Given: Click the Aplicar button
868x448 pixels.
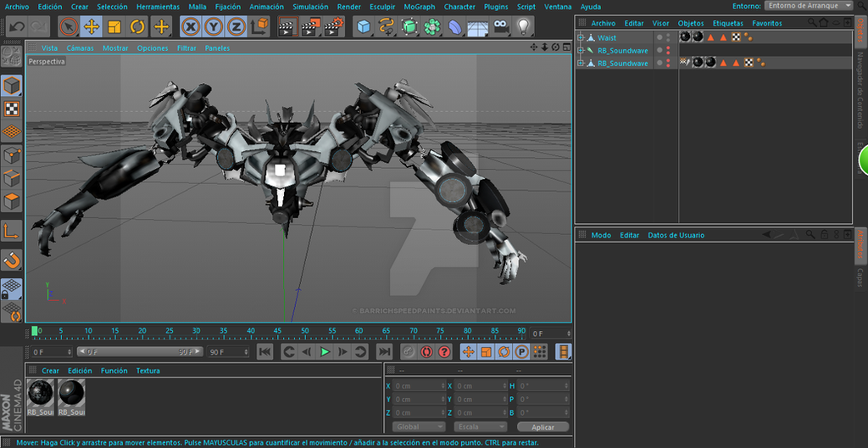Looking at the screenshot, I should (543, 427).
